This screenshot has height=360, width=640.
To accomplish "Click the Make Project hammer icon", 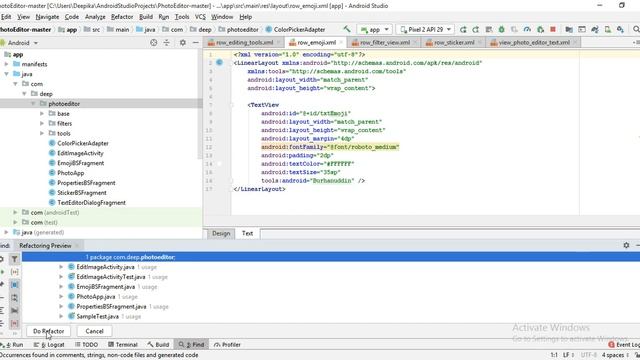I will click(x=347, y=29).
